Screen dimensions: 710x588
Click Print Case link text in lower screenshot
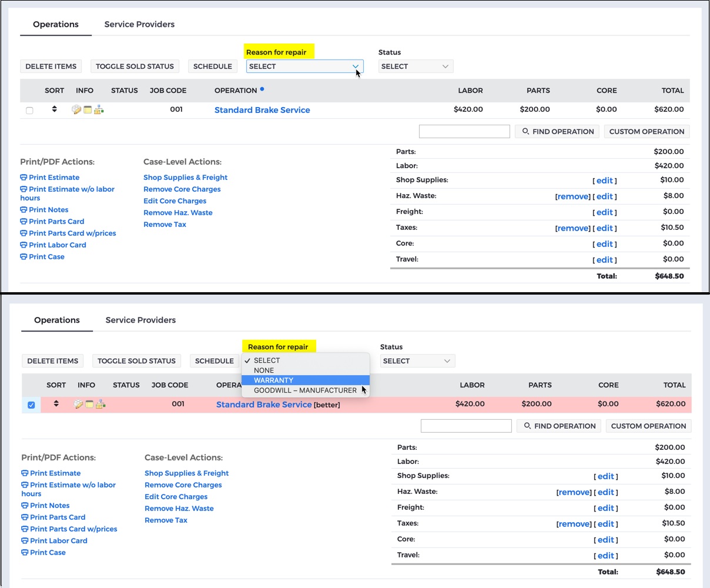coord(48,553)
